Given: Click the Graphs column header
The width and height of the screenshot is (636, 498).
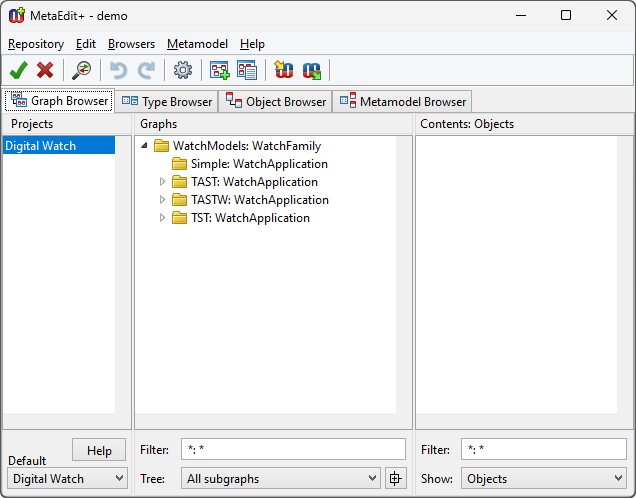Looking at the screenshot, I should (273, 124).
